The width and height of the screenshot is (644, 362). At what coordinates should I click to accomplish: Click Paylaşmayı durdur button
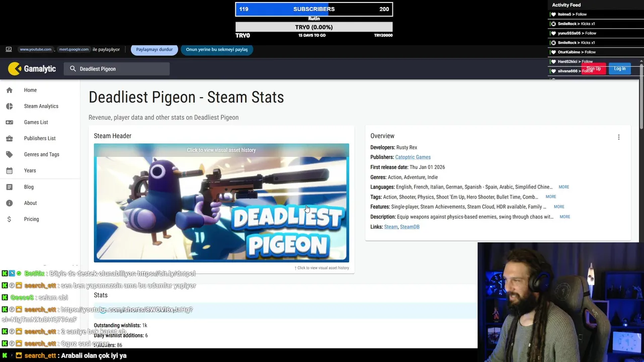154,49
